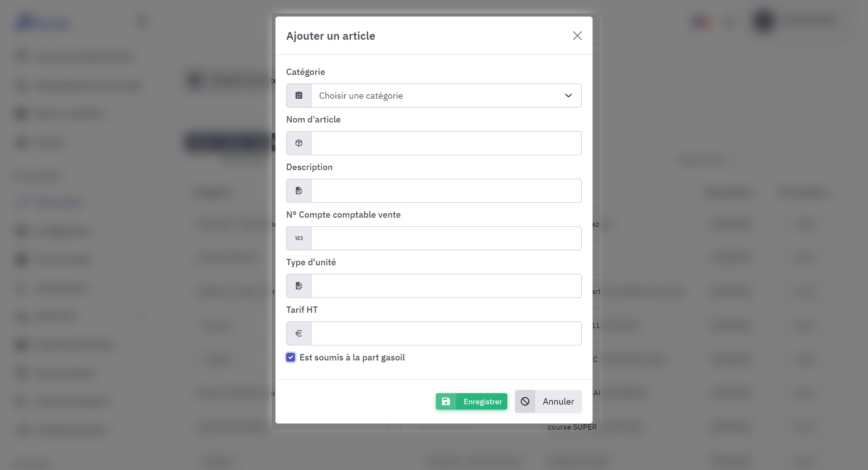Click the Type d'unité input field
The image size is (868, 470).
click(x=446, y=286)
